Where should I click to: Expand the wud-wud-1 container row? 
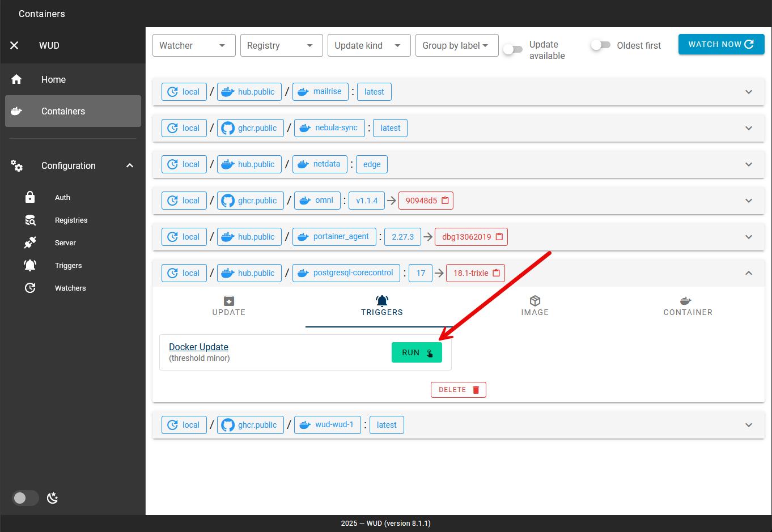tap(749, 425)
